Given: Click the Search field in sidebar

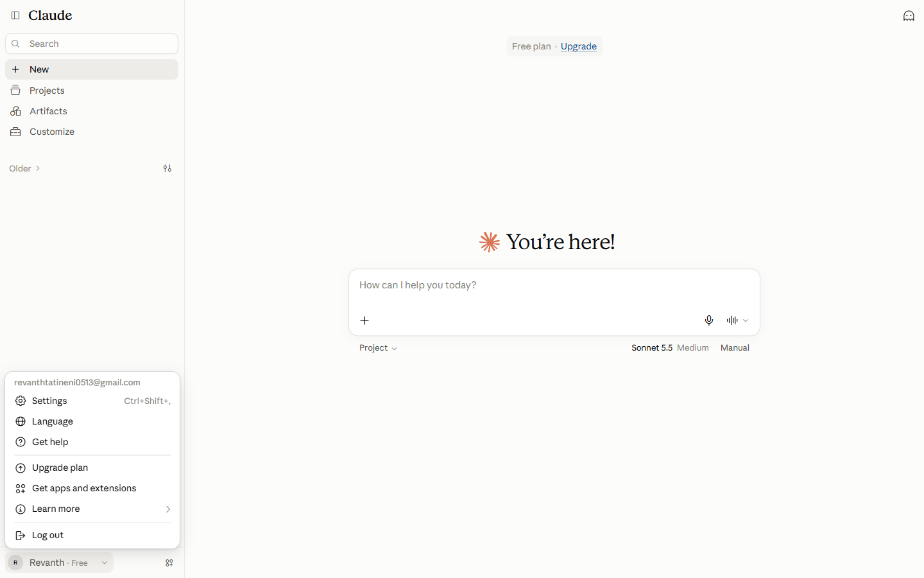Looking at the screenshot, I should (x=92, y=44).
